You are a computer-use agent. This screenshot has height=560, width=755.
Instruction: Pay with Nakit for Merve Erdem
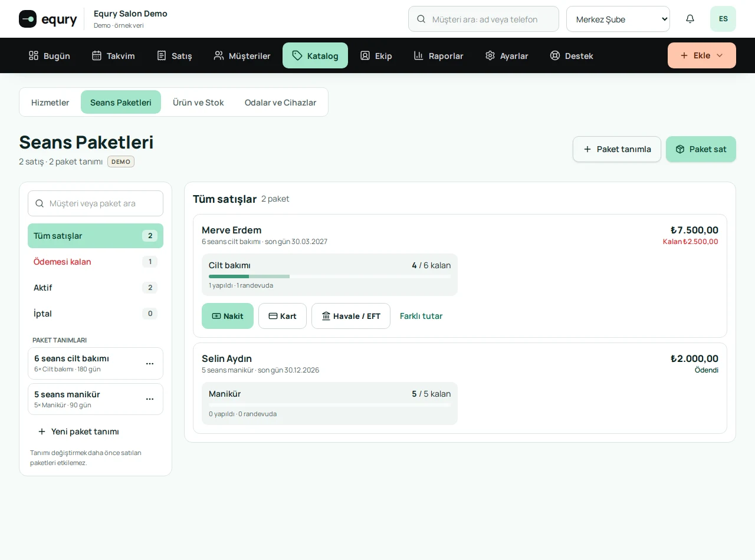[x=228, y=316]
